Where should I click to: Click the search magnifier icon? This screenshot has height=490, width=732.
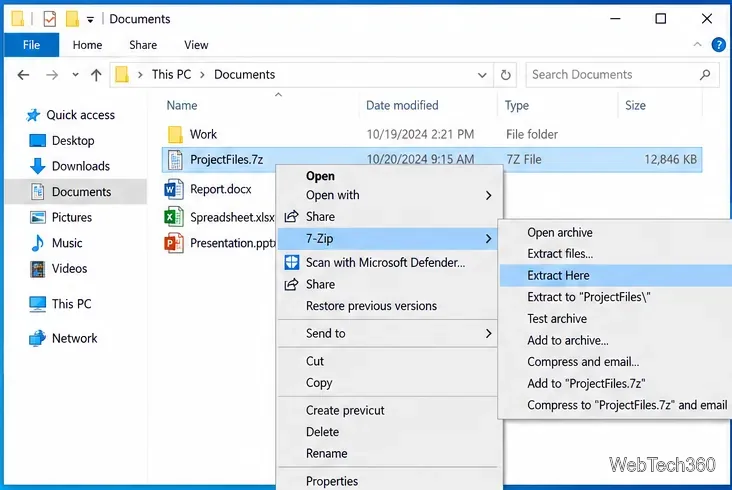click(705, 75)
